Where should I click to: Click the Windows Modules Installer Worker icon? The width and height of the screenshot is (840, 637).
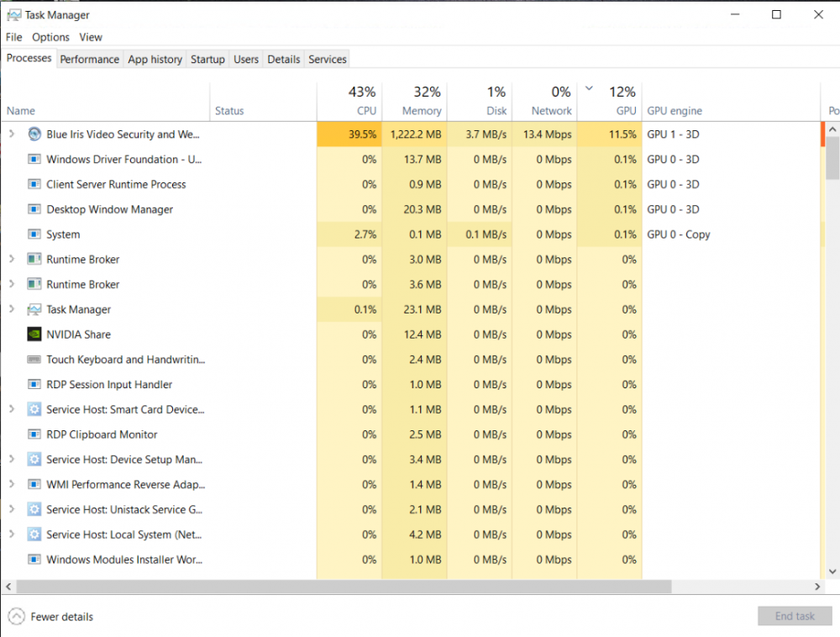click(34, 560)
